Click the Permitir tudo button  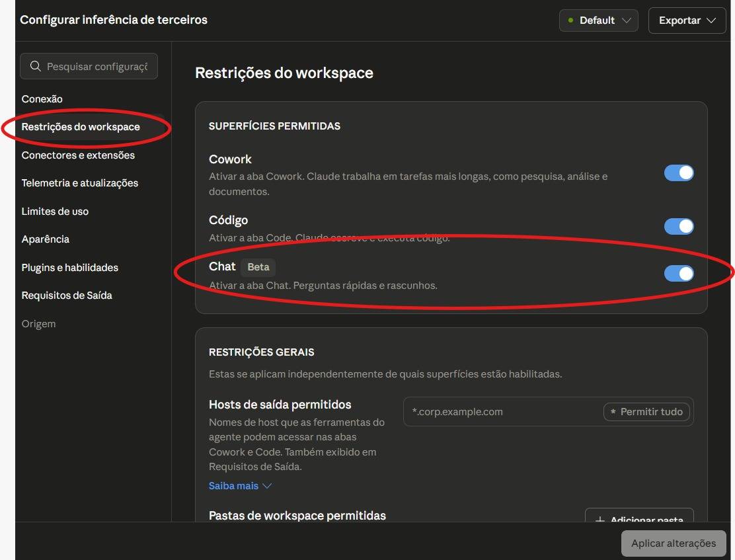pos(646,412)
